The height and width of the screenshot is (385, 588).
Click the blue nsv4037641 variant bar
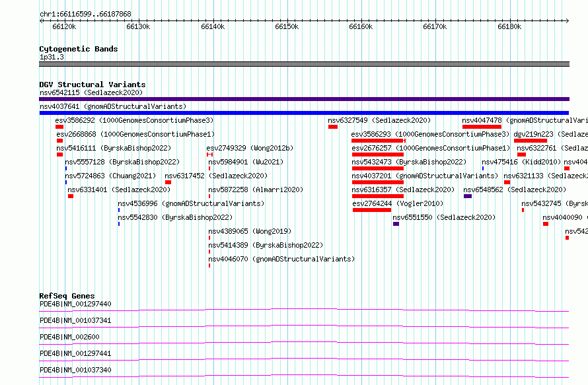[x=304, y=113]
